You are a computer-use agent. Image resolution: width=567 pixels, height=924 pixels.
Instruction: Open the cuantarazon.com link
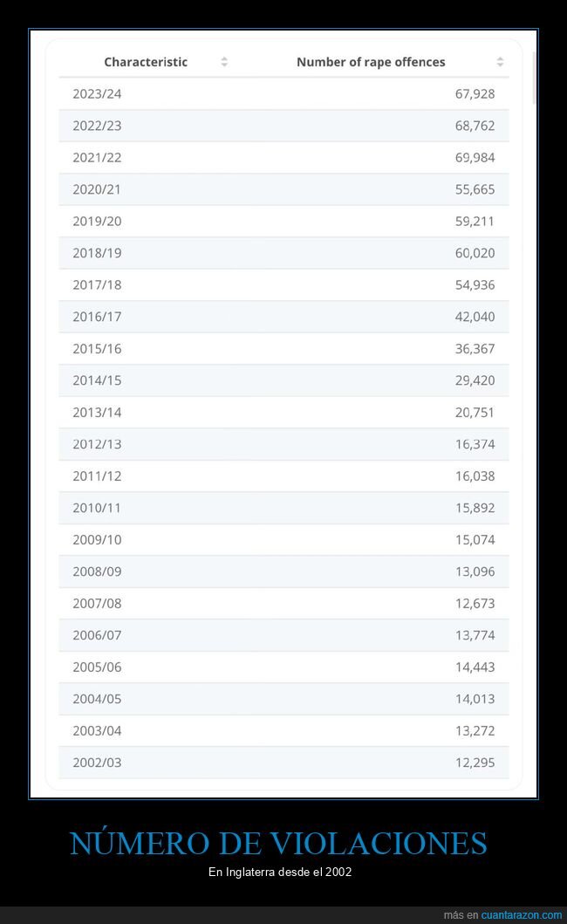tap(522, 914)
